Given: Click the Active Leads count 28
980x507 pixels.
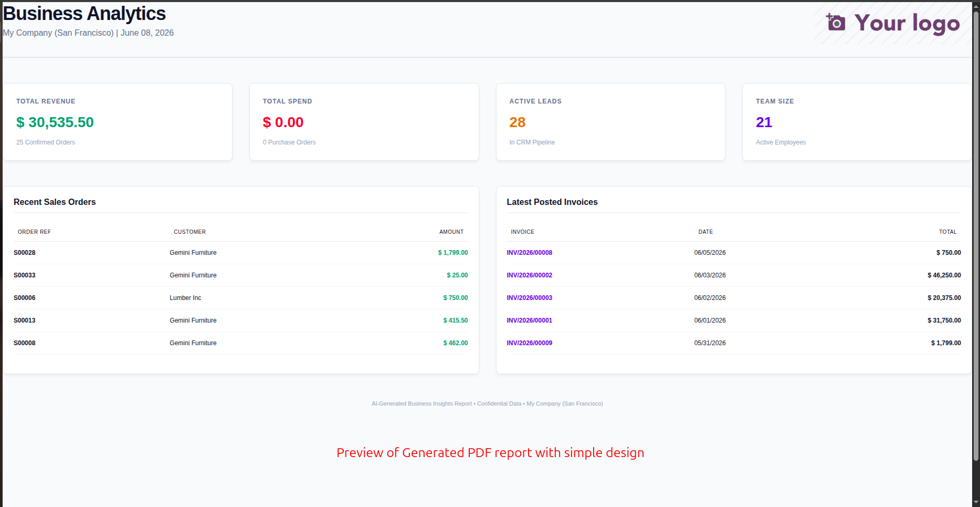Looking at the screenshot, I should click(x=517, y=122).
